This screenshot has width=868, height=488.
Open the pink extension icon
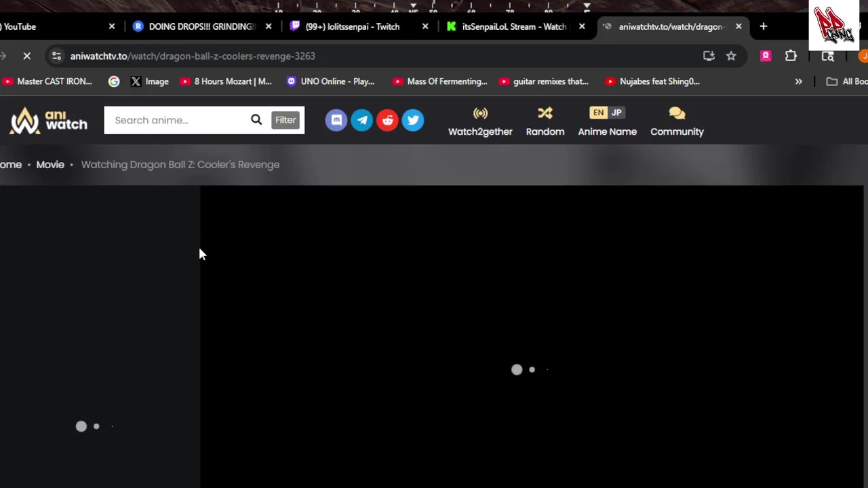(x=766, y=56)
